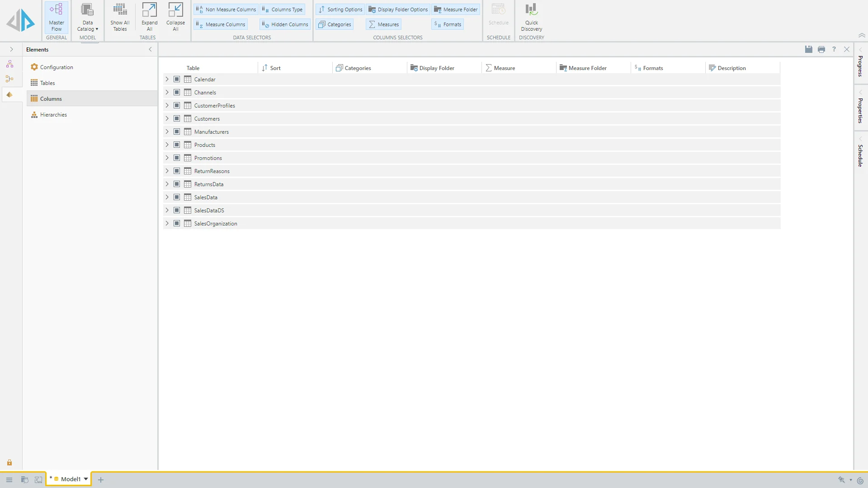
Task: Expand the Promotions table row
Action: click(x=167, y=158)
